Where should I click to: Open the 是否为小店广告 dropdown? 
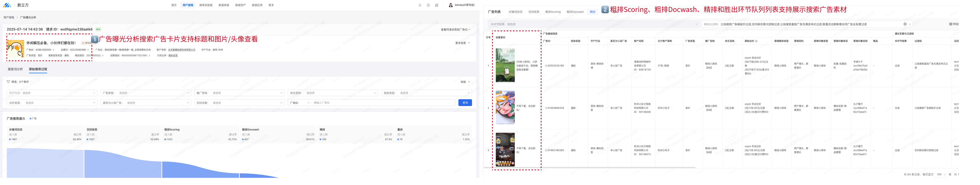coord(146,103)
